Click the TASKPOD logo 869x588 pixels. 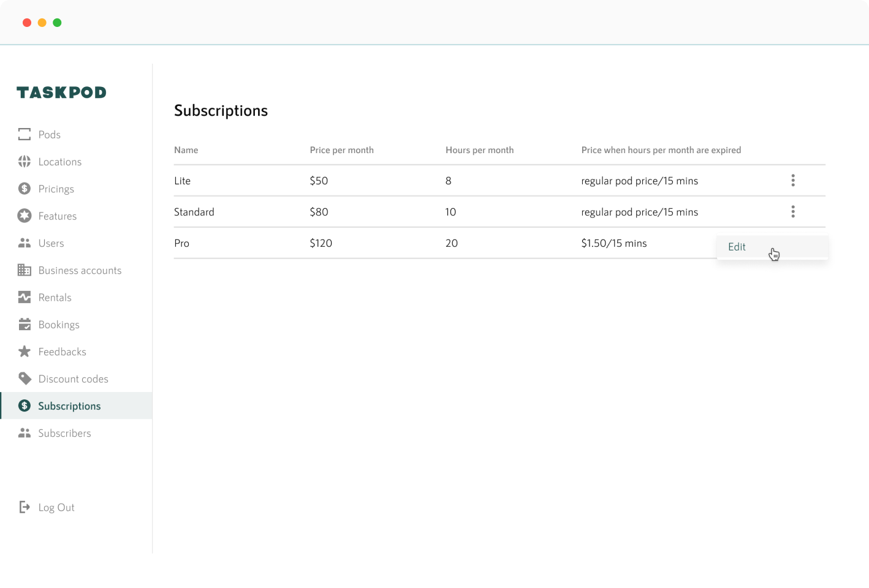coord(61,92)
